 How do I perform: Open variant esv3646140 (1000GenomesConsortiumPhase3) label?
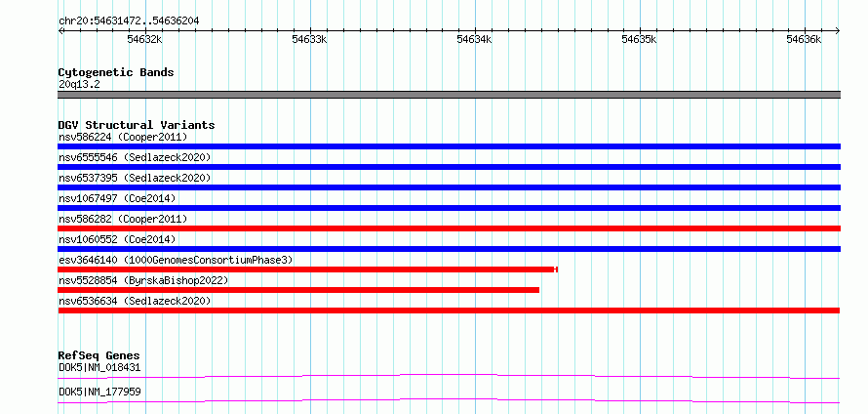pos(176,260)
